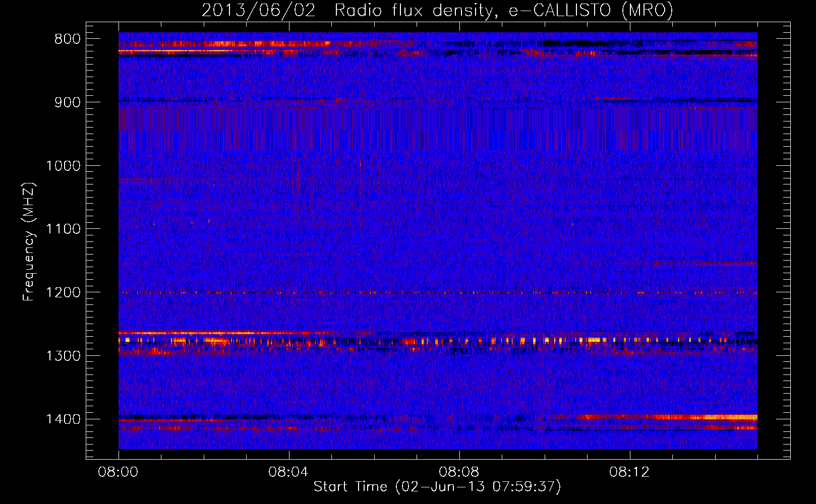Viewport: 816px width, 504px height.
Task: Click the 1400 frequency tick label
Action: 63,420
